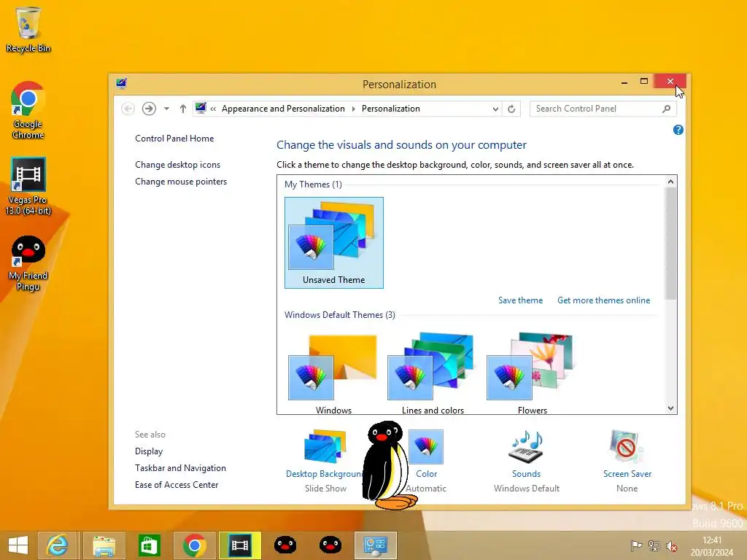Click the second Pingu taskbar icon
Image resolution: width=747 pixels, height=560 pixels.
(330, 545)
